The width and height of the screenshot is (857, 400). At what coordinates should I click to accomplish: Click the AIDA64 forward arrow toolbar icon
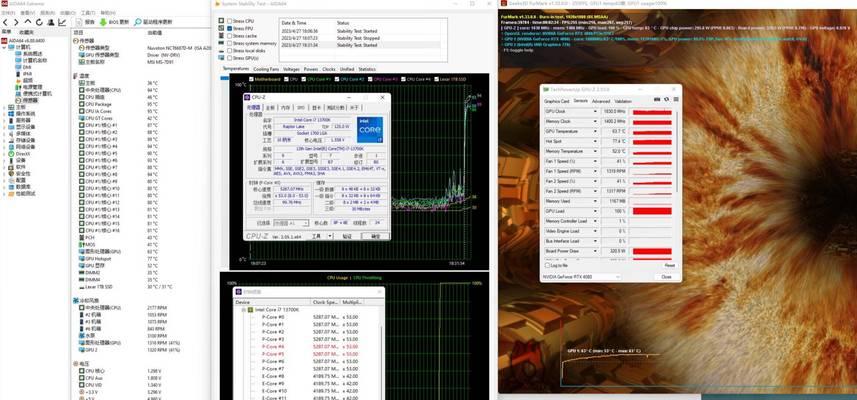[16, 22]
